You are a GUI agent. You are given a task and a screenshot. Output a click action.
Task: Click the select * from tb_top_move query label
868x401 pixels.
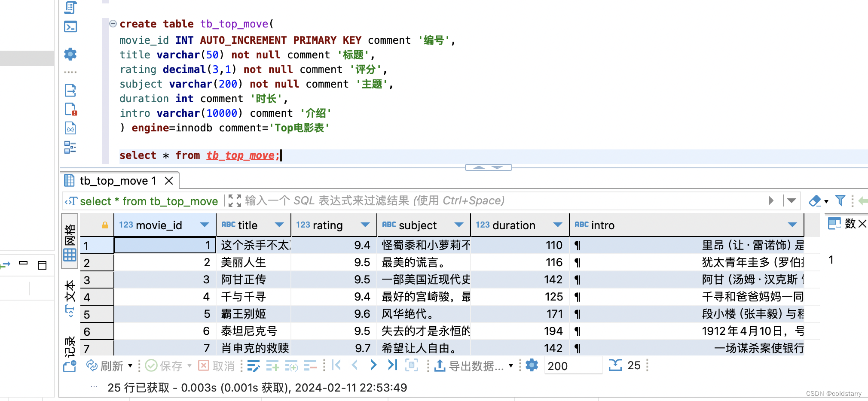click(149, 201)
